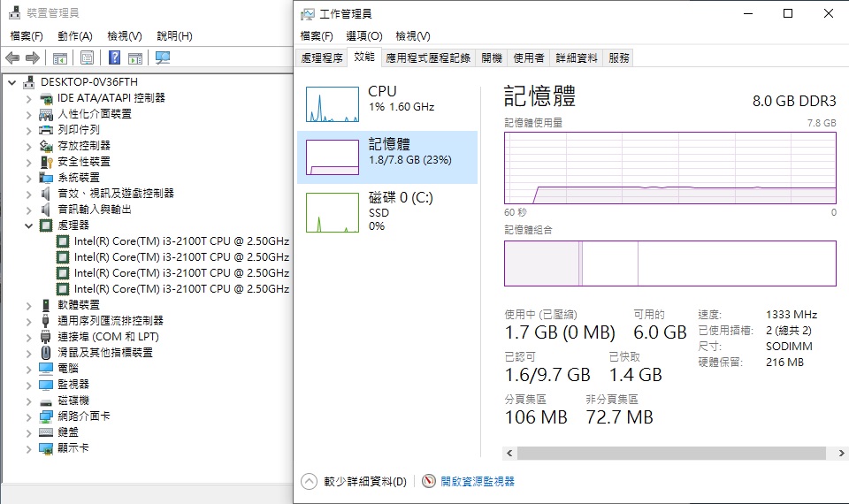Select the 處理器 chip icon
The height and width of the screenshot is (504, 849).
point(46,225)
